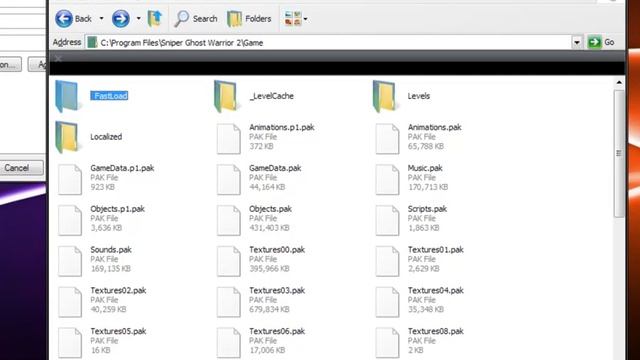Click the address bar path field
This screenshot has width=640, height=360.
(328, 42)
